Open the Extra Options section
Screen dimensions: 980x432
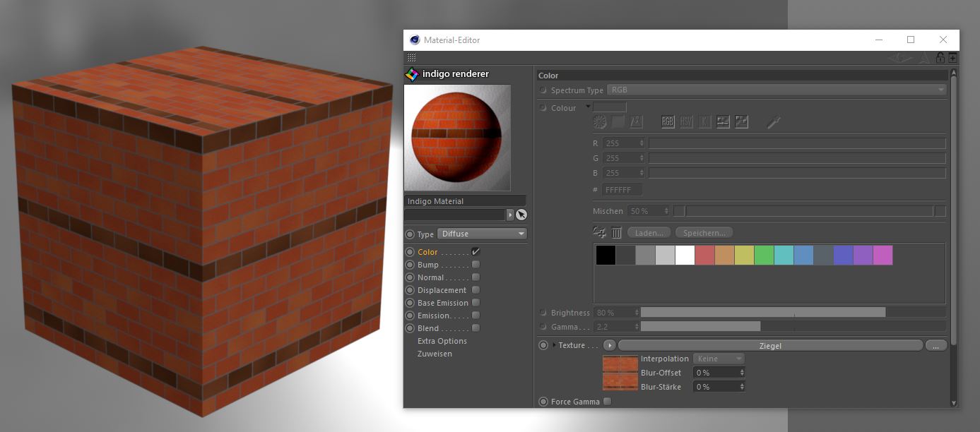(442, 341)
